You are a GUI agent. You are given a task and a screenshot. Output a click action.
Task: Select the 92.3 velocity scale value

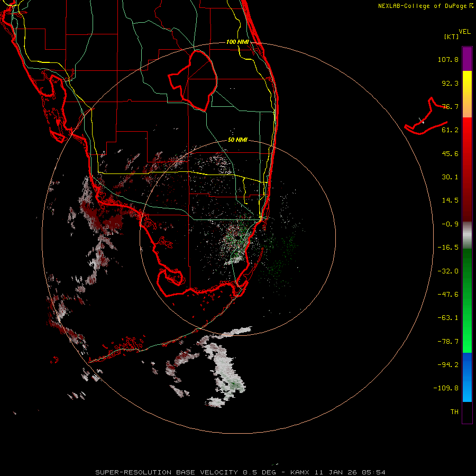pos(450,83)
